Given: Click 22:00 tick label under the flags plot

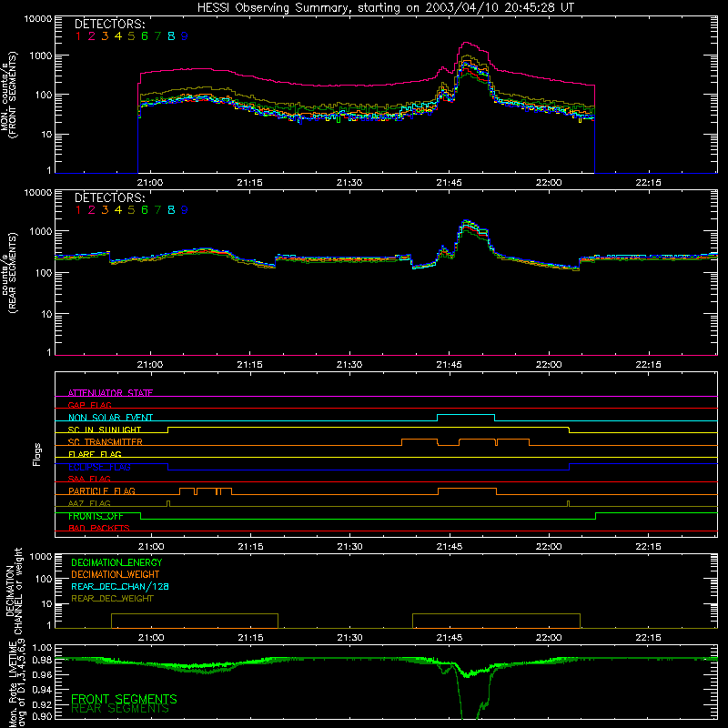Looking at the screenshot, I should pos(549,547).
